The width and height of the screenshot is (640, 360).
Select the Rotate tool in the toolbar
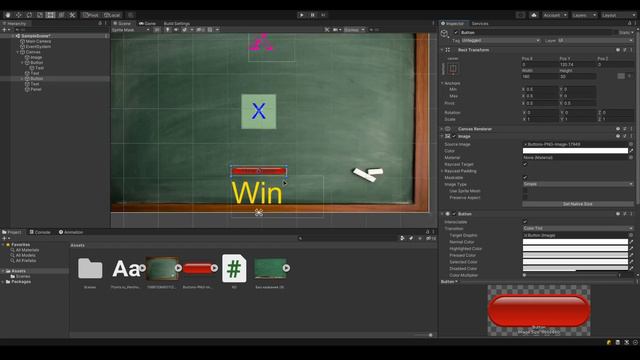coord(29,15)
